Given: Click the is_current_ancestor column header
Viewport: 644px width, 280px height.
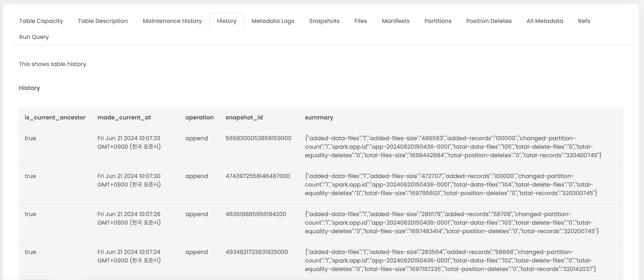Looking at the screenshot, I should pyautogui.click(x=55, y=117).
